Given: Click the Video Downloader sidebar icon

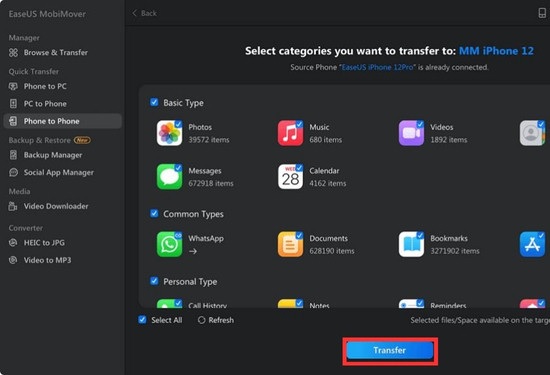Looking at the screenshot, I should (13, 206).
